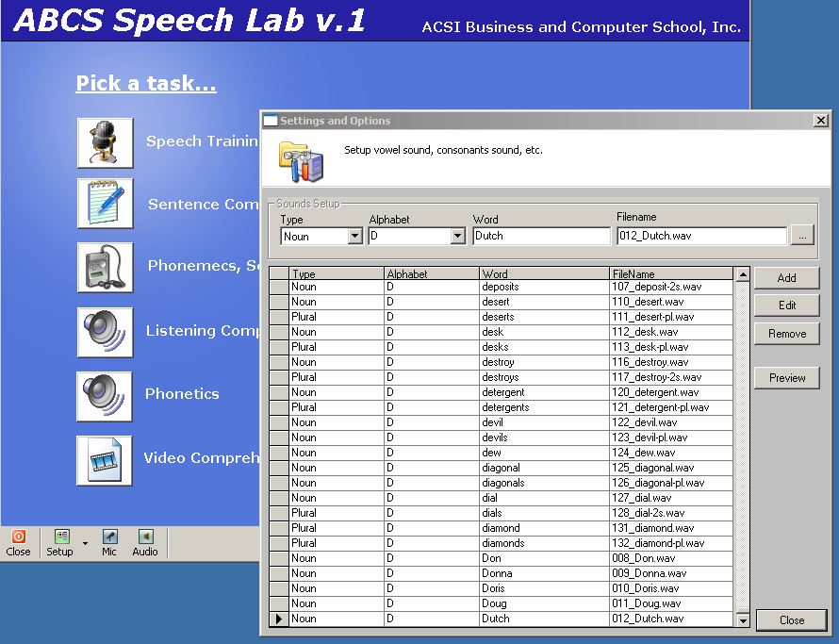The image size is (839, 644).
Task: Click scrollbar down arrow in word list
Action: pos(743,620)
